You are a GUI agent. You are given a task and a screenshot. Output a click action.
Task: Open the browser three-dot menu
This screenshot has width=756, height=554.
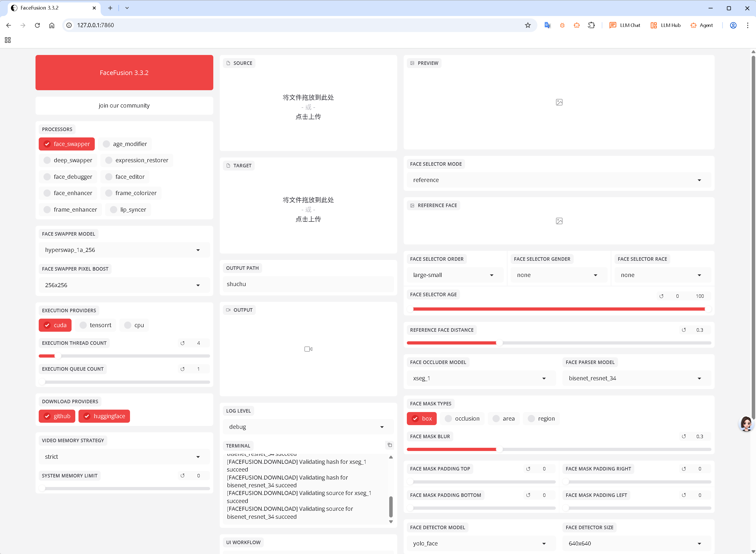pyautogui.click(x=748, y=25)
